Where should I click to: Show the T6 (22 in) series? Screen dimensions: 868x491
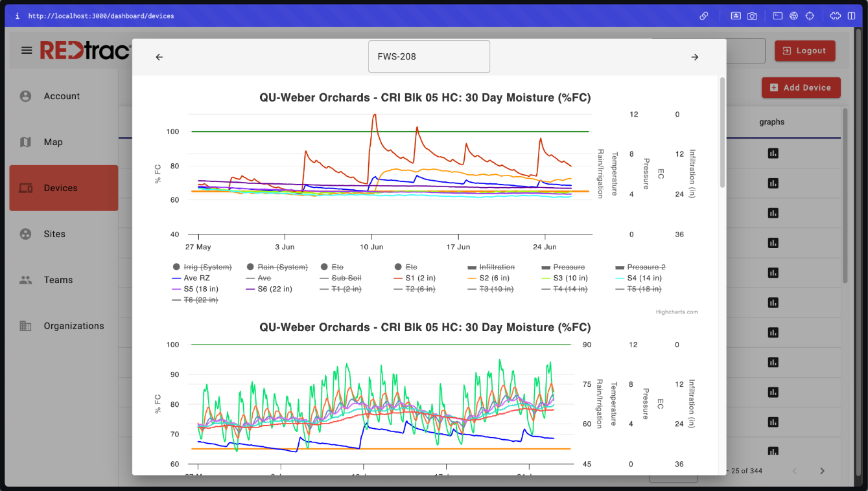(x=195, y=300)
